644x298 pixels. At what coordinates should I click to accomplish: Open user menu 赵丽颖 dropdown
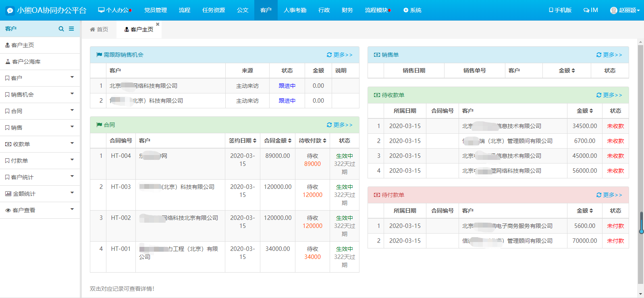tap(625, 10)
